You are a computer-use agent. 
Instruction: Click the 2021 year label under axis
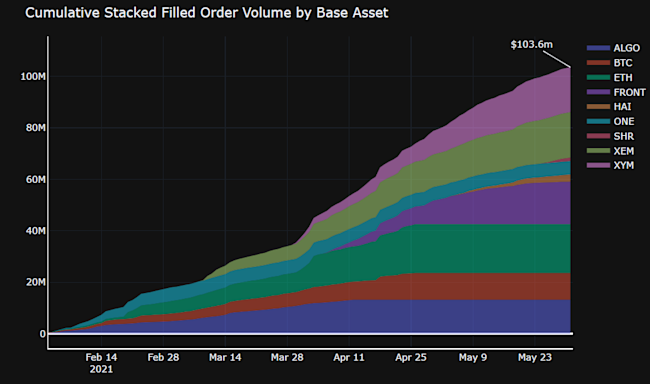pos(101,369)
